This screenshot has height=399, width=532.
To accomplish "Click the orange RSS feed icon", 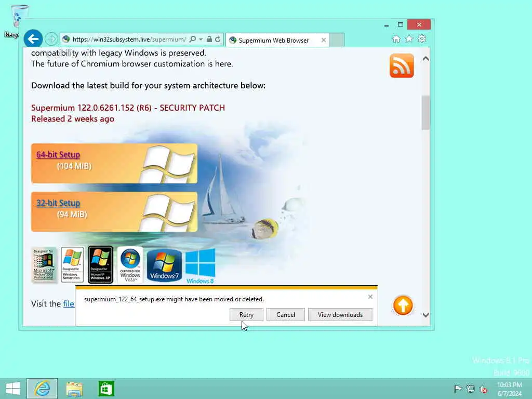I will [402, 65].
